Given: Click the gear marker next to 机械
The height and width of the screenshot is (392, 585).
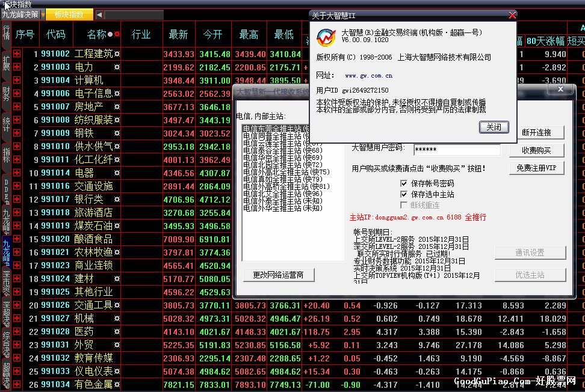Looking at the screenshot, I should click(117, 318).
